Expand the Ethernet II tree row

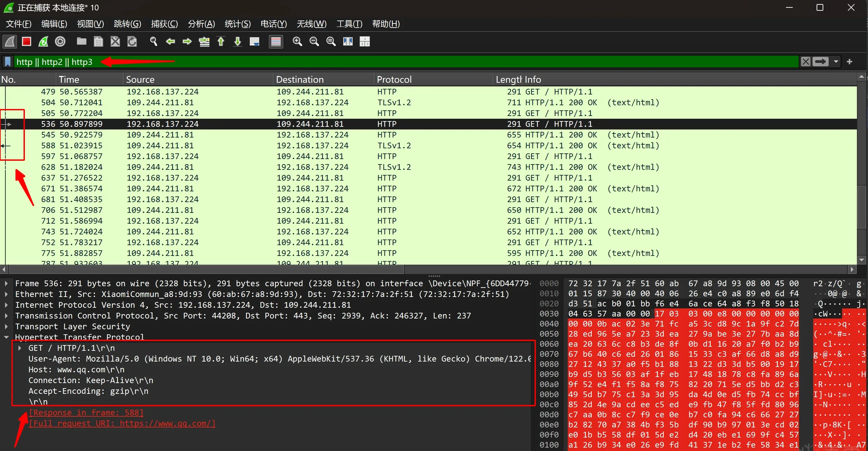click(x=6, y=294)
